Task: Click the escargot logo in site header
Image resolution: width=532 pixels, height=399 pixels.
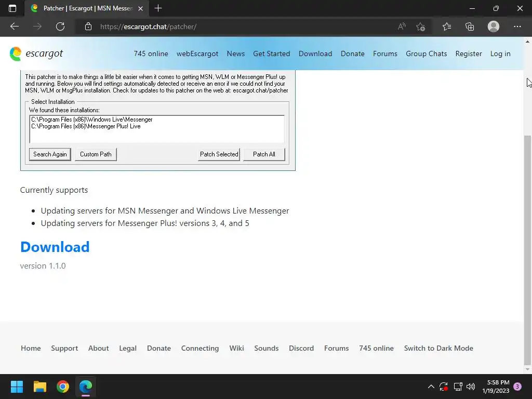Action: 36,54
